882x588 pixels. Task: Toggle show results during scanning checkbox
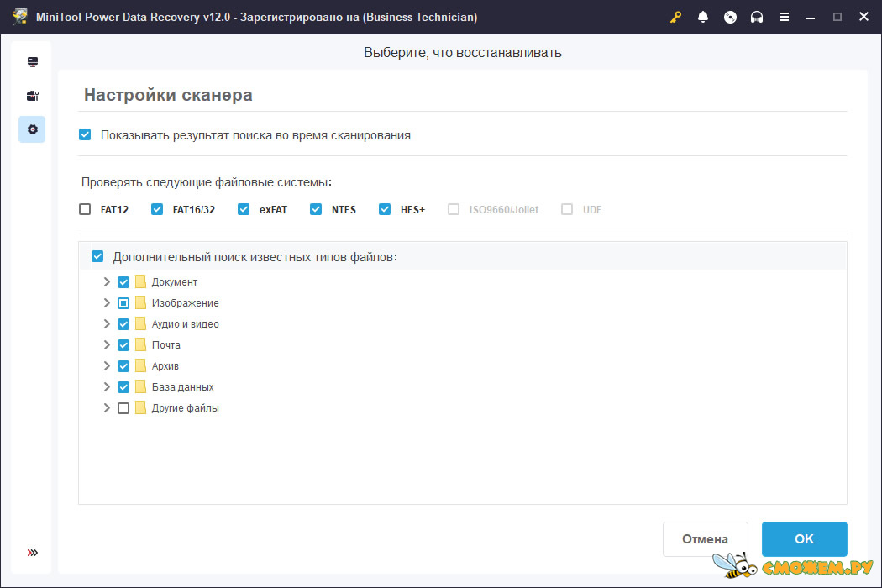(85, 134)
